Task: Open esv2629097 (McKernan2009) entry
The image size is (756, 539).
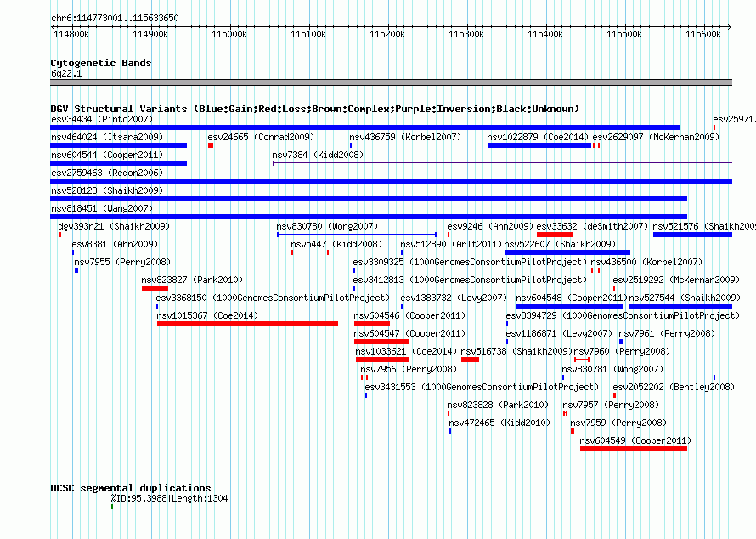Action: click(656, 137)
